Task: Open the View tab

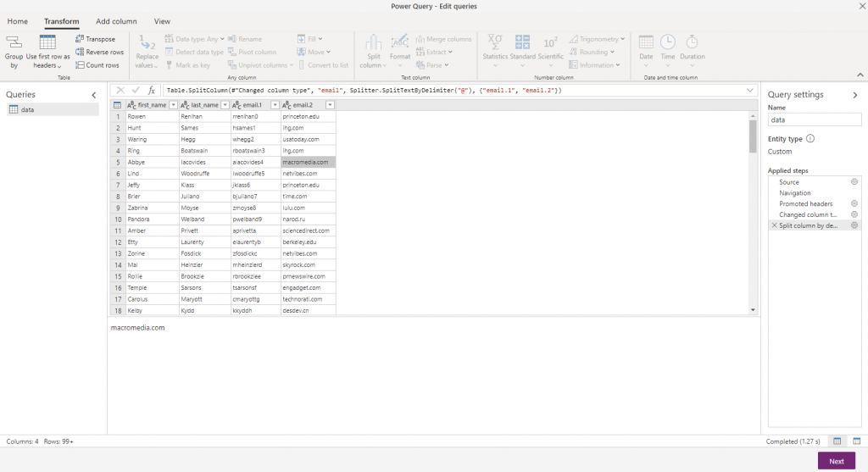Action: pos(162,21)
